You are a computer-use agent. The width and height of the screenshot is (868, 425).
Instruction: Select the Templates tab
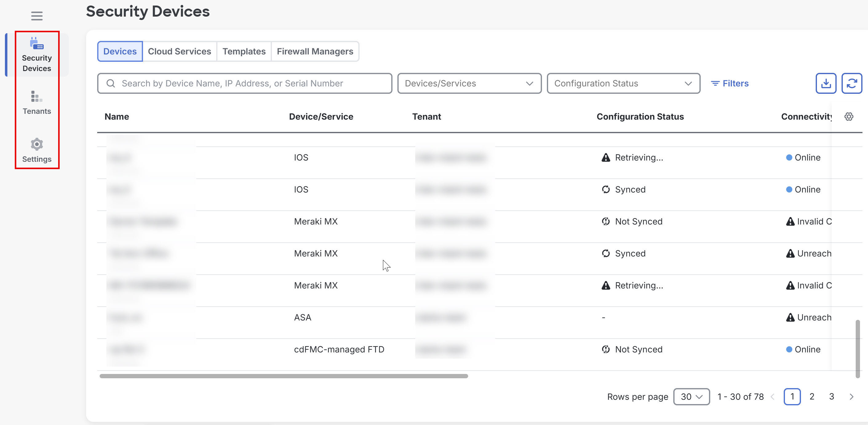pyautogui.click(x=244, y=51)
